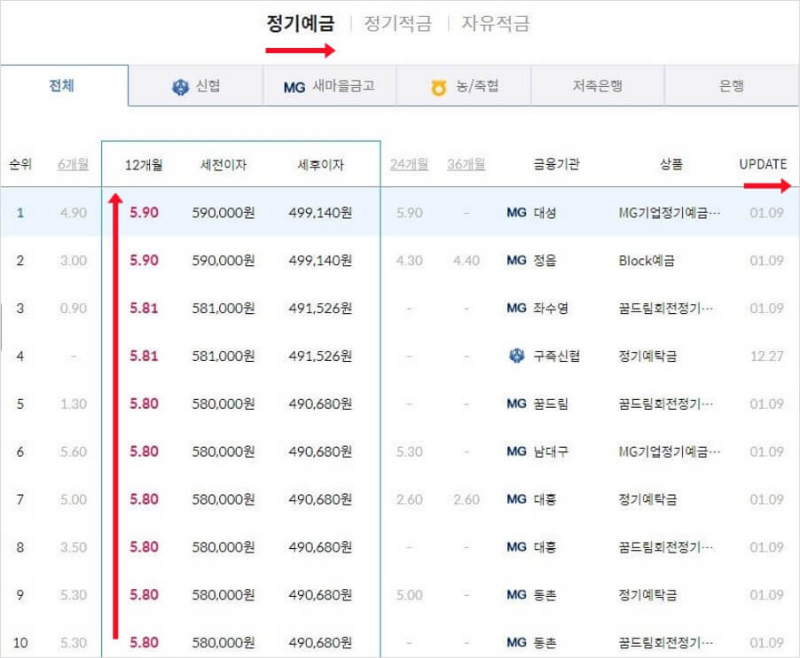
Task: Select institution name 대성
Action: point(545,213)
